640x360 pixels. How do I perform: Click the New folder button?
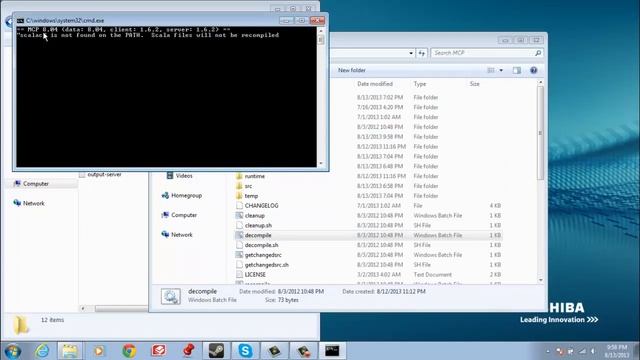point(352,70)
